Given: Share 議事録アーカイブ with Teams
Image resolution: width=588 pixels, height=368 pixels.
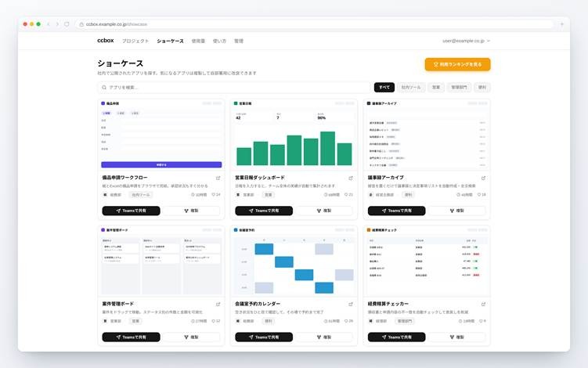Looking at the screenshot, I should (397, 211).
